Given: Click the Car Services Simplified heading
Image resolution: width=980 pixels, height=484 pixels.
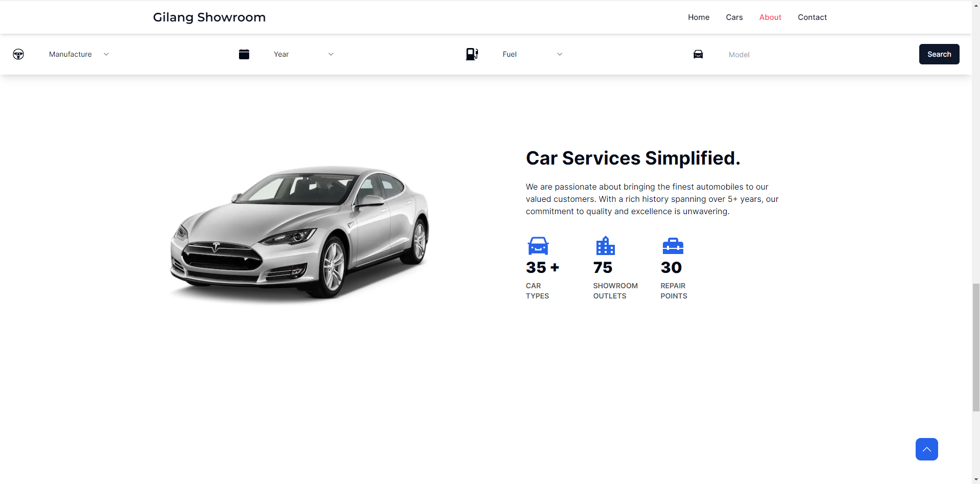Looking at the screenshot, I should 633,158.
